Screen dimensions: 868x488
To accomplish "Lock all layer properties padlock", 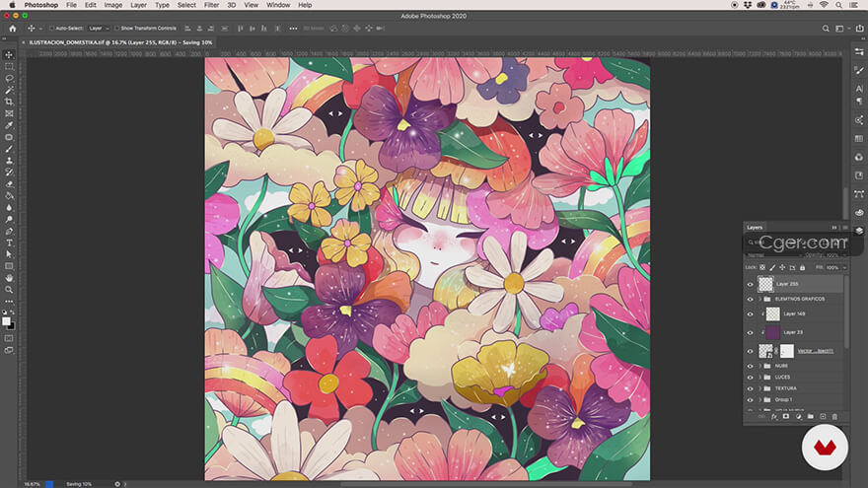I will click(802, 268).
